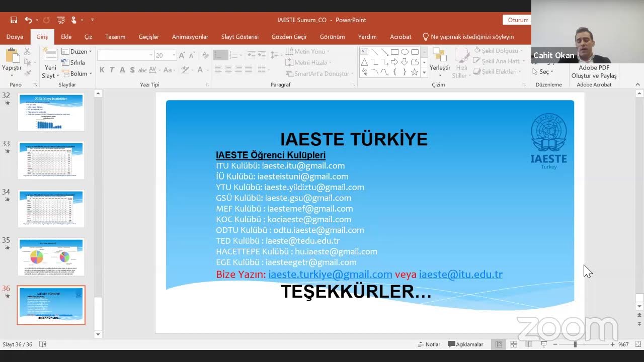Switch to the Geçişler ribbon tab

coord(149,37)
